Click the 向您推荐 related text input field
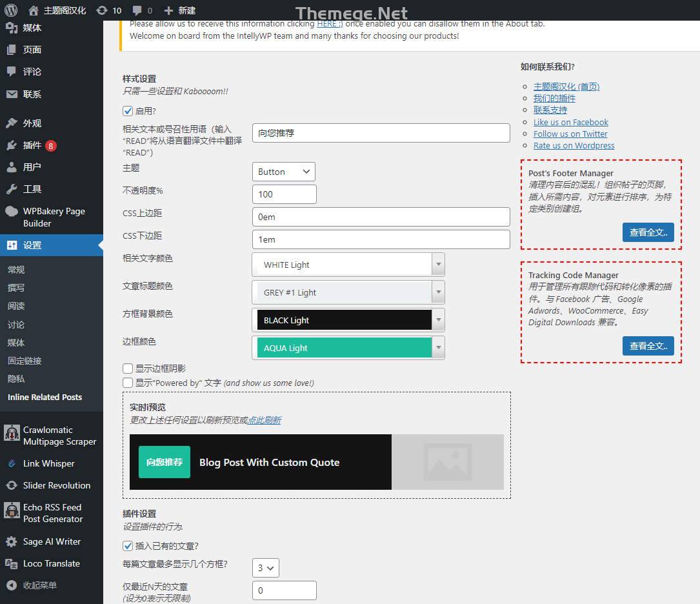 tap(381, 133)
